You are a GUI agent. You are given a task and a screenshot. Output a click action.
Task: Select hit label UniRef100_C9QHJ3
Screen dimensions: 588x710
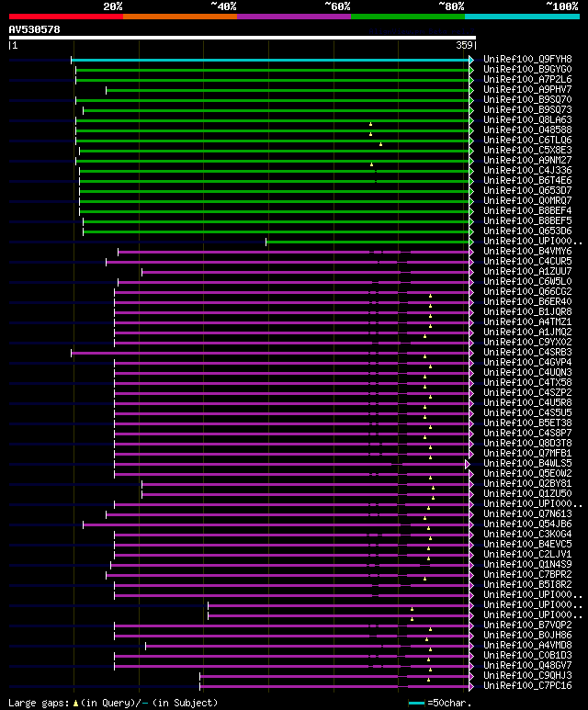527,676
